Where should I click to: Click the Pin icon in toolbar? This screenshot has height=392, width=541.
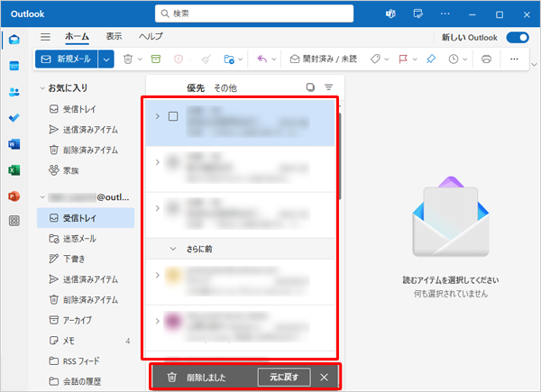431,59
